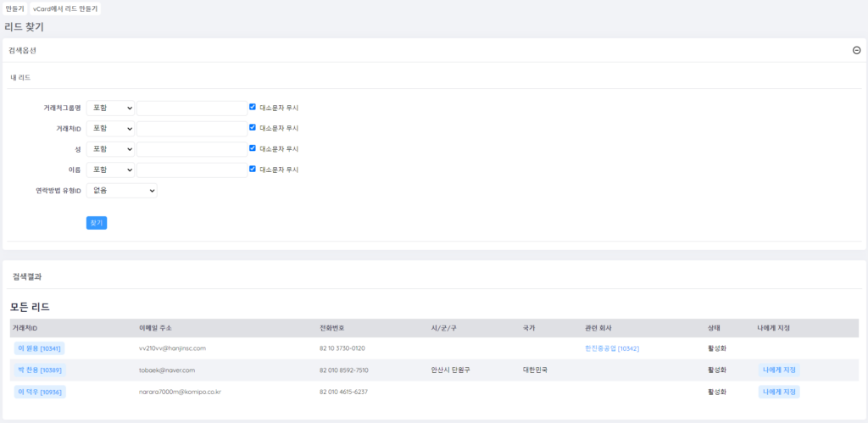Image resolution: width=868 pixels, height=423 pixels.
Task: Collapse the 검색옵션 panel using the minus icon
Action: (x=856, y=50)
